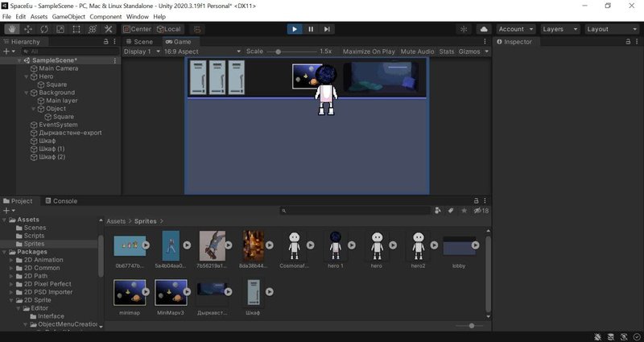644x342 pixels.
Task: Select the lobby sprite thumbnail
Action: (459, 245)
